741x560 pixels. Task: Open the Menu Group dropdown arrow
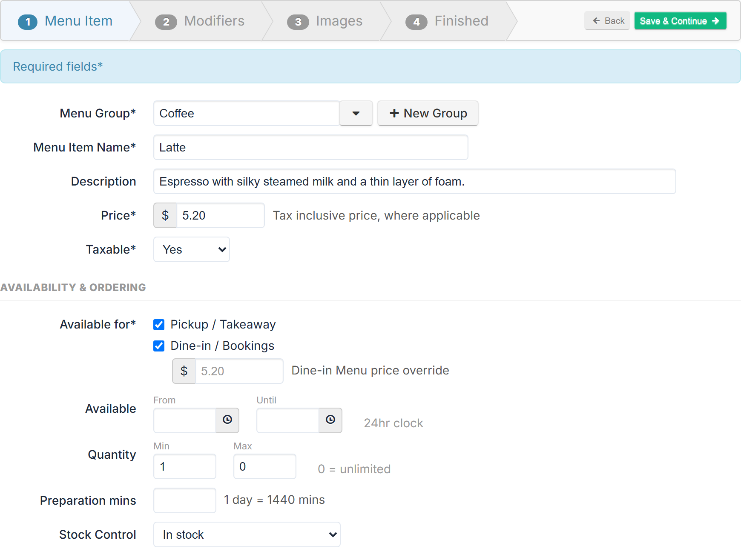click(x=356, y=113)
